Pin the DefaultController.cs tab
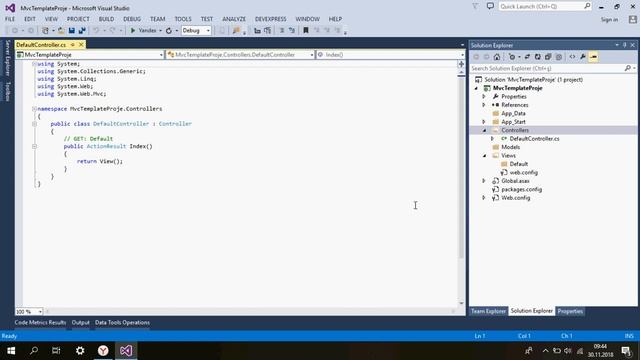This screenshot has height=360, width=640. (x=73, y=44)
